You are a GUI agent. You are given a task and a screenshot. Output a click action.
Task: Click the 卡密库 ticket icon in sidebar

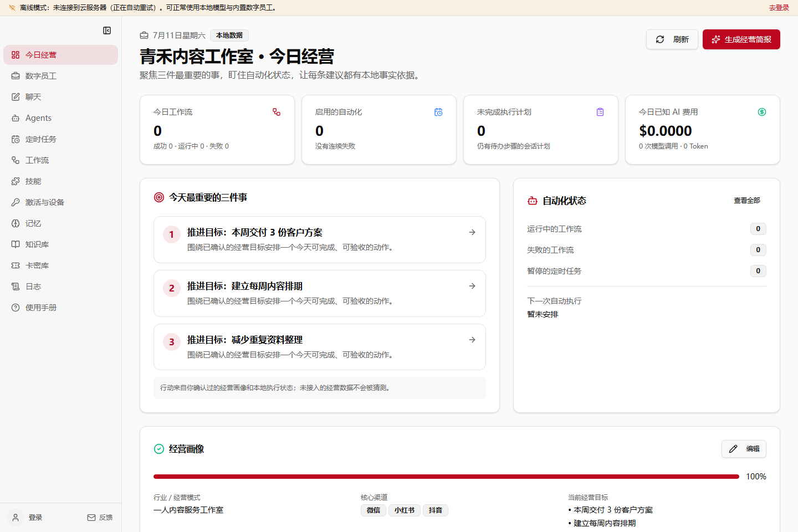point(16,265)
